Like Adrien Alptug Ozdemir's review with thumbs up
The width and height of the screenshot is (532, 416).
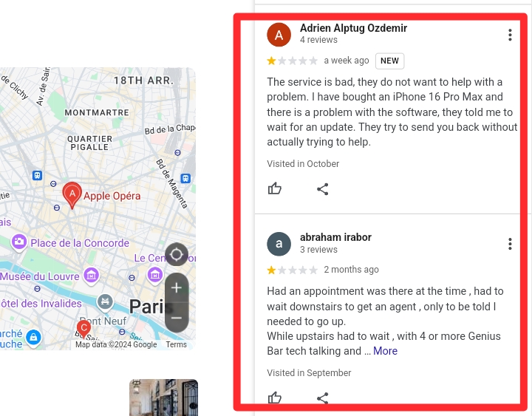[x=274, y=188]
